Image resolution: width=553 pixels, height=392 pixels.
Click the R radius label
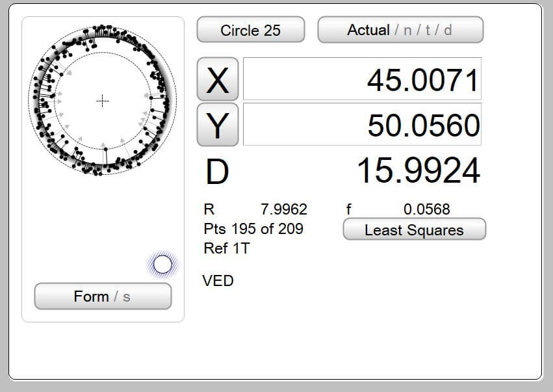pyautogui.click(x=209, y=209)
